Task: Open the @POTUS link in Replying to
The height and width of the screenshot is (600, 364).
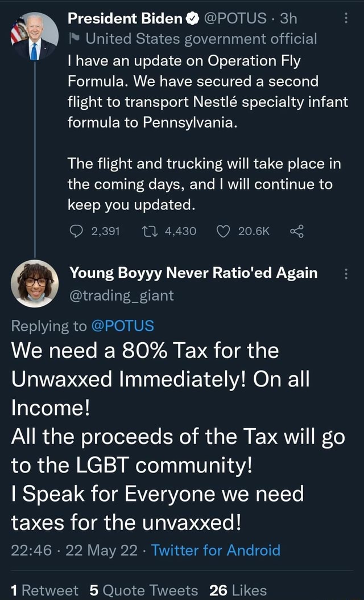Action: pyautogui.click(x=122, y=326)
